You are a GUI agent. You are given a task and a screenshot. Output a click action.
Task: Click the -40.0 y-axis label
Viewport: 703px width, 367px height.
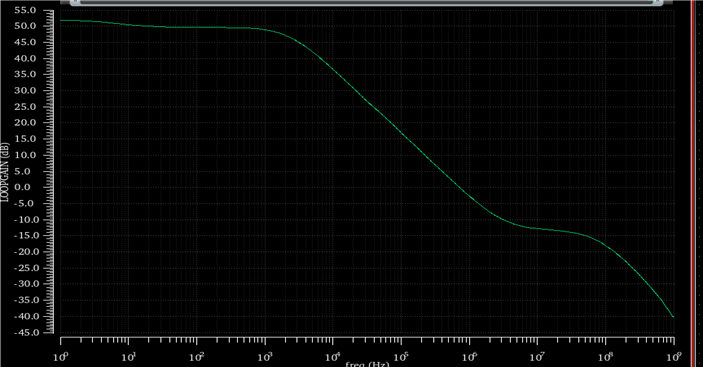tap(24, 316)
